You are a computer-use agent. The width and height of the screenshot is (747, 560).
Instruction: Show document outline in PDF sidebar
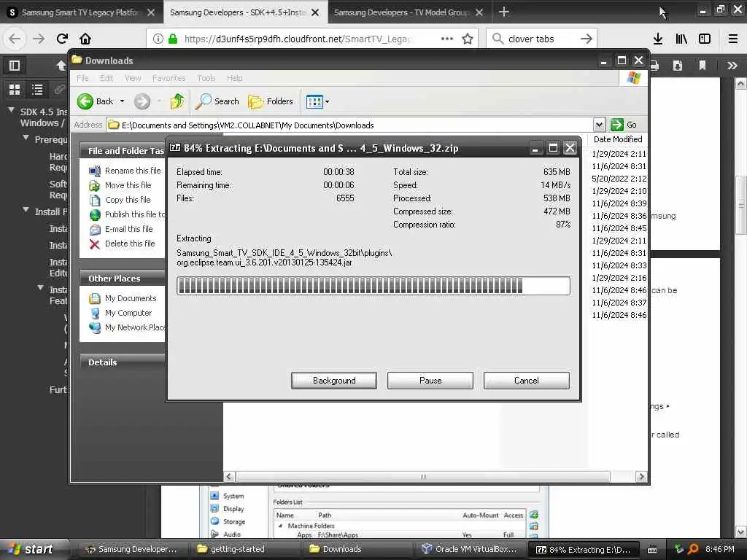pyautogui.click(x=37, y=89)
